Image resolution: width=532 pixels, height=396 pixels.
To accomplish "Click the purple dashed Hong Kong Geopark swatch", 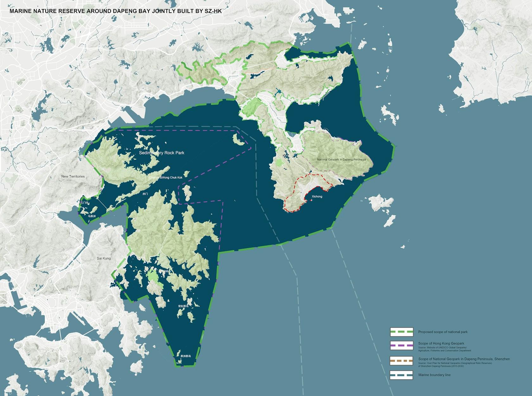I will 402,345.
